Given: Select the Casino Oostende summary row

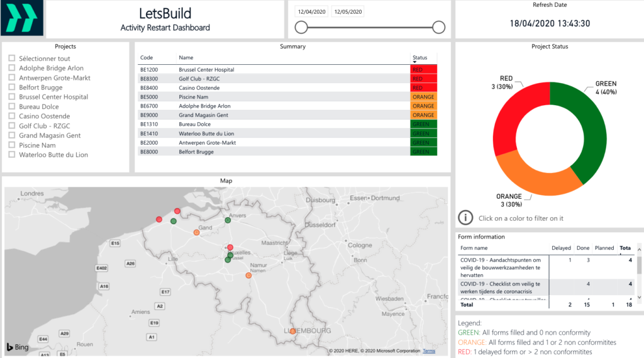Looking at the screenshot, I should click(198, 88).
